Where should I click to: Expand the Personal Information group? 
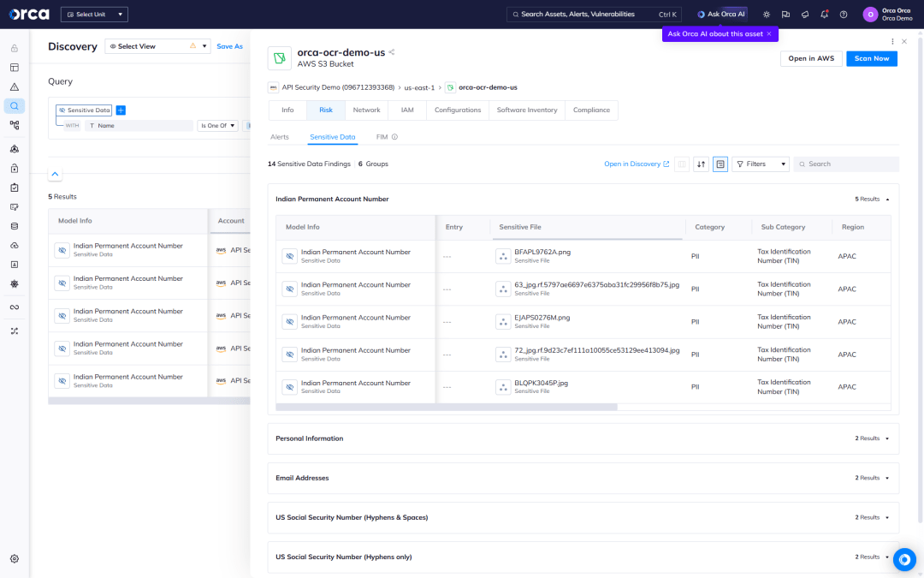(x=887, y=438)
